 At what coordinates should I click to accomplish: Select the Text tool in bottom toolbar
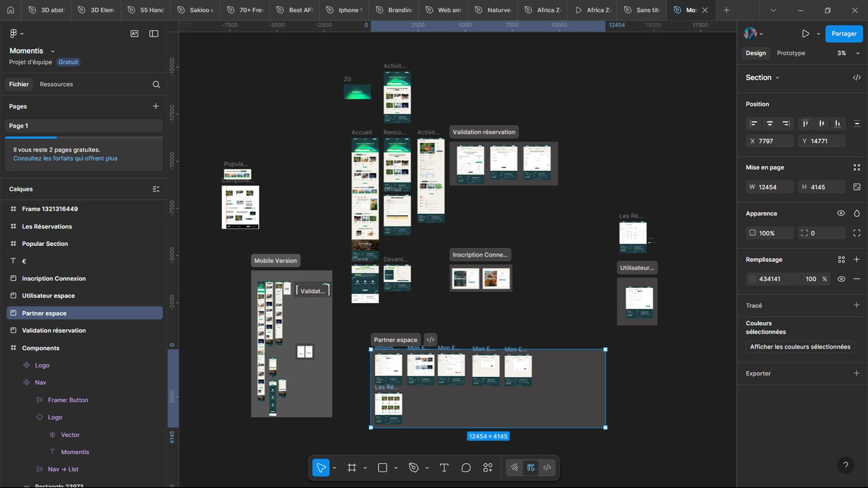tap(444, 467)
